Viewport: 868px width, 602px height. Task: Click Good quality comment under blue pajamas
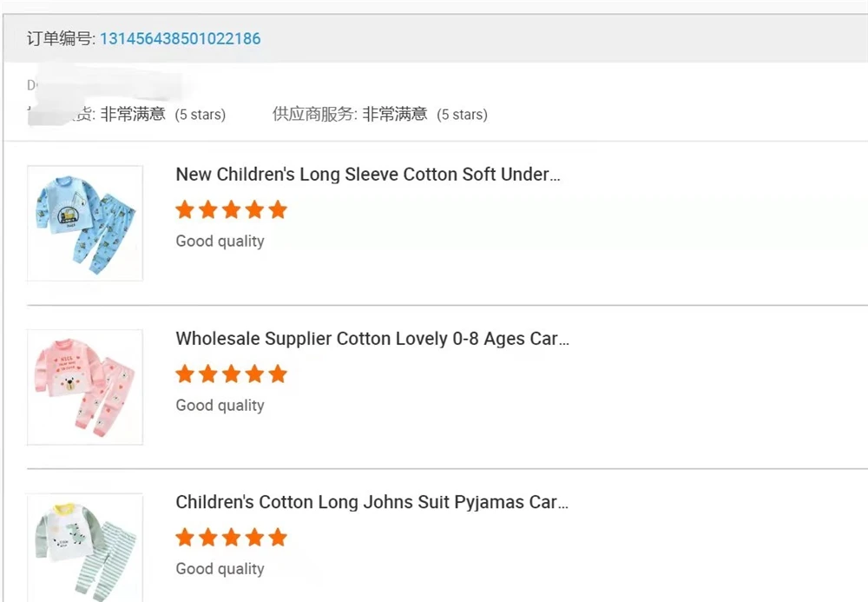[220, 241]
